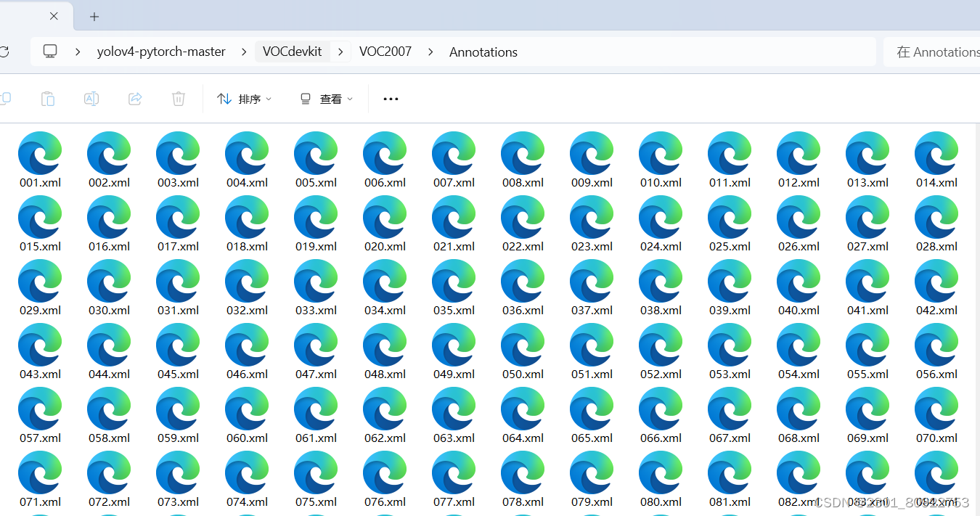Select file 035.xml icon
This screenshot has height=516, width=980.
tap(454, 280)
